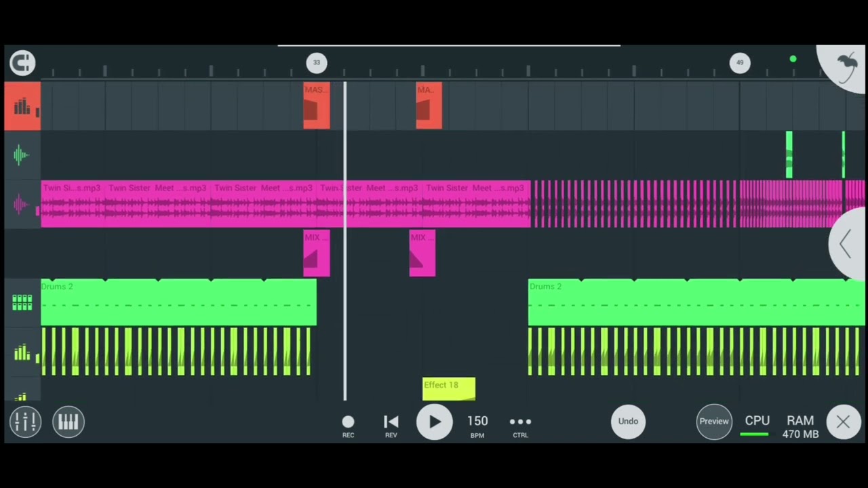Toggle the magnet snap icon
Image resolution: width=868 pixels, height=488 pixels.
[22, 63]
